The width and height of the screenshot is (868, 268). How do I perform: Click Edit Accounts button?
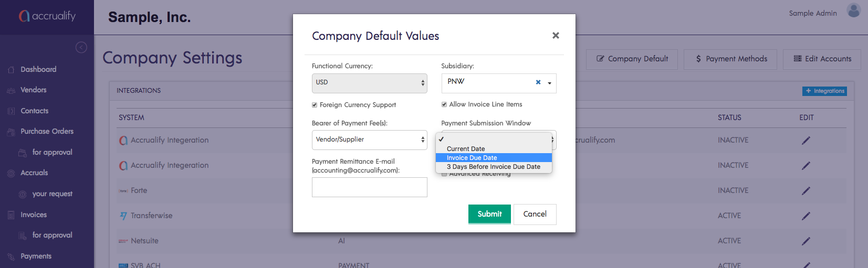(x=822, y=59)
